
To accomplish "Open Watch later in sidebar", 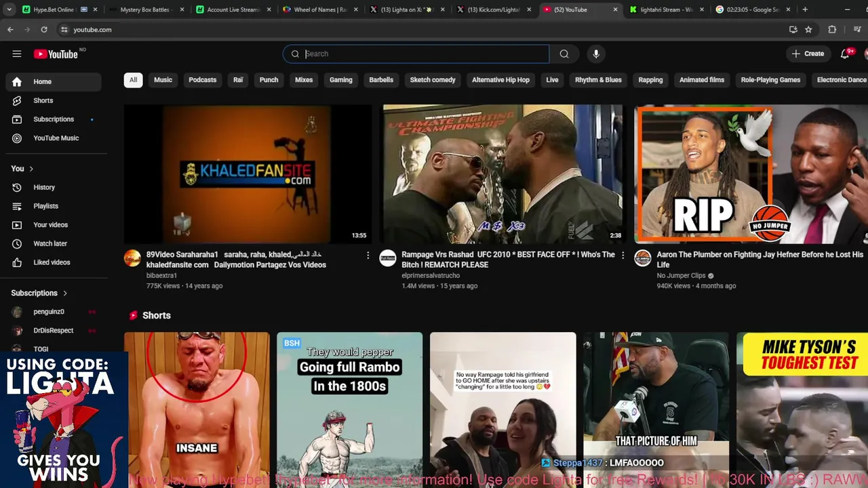I will point(54,243).
